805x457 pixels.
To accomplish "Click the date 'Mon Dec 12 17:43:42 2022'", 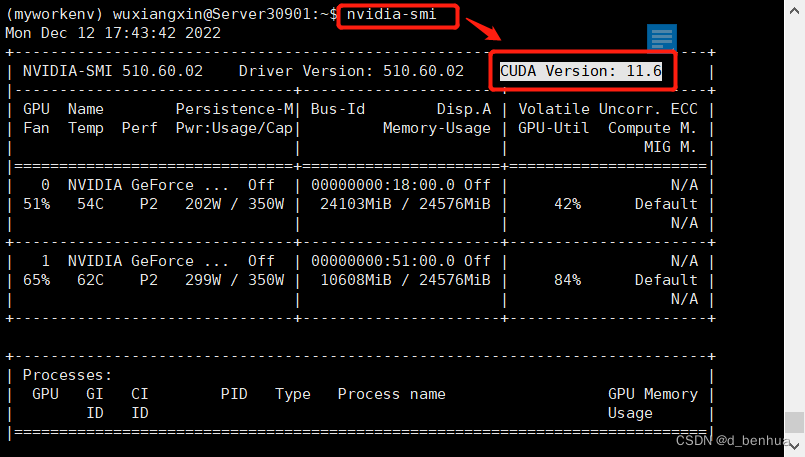I will pyautogui.click(x=113, y=33).
